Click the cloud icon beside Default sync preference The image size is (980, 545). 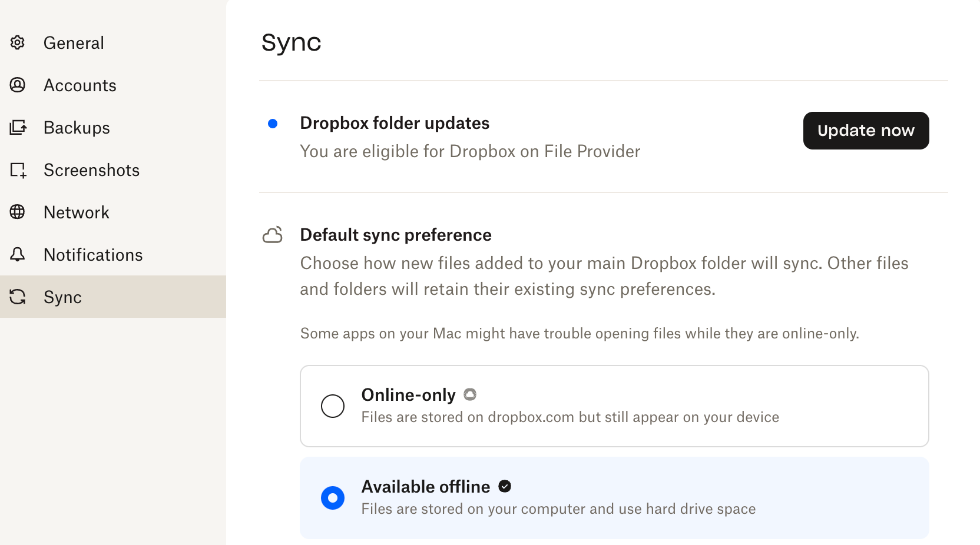coord(273,235)
